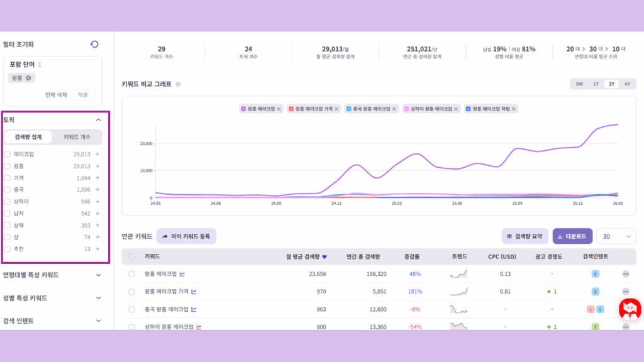
Task: Click the plus icon next to 가격 topic
Action: pyautogui.click(x=97, y=178)
